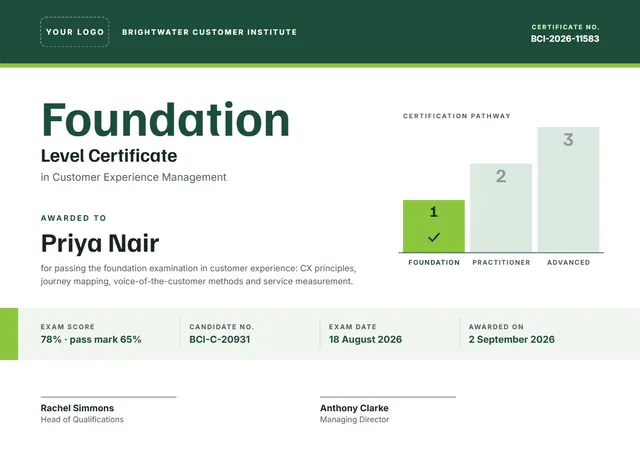The image size is (640, 453).
Task: Click the FOUNDATION axis label
Action: (x=434, y=262)
